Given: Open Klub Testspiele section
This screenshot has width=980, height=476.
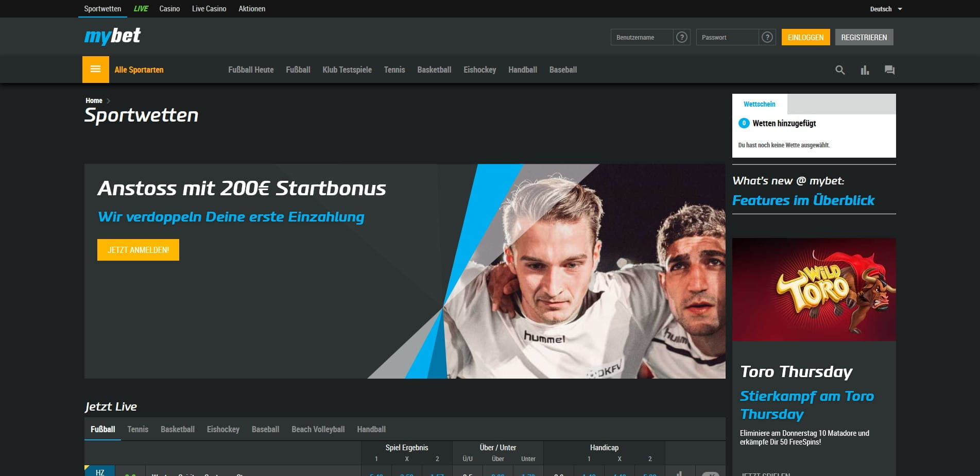Looking at the screenshot, I should (x=347, y=70).
